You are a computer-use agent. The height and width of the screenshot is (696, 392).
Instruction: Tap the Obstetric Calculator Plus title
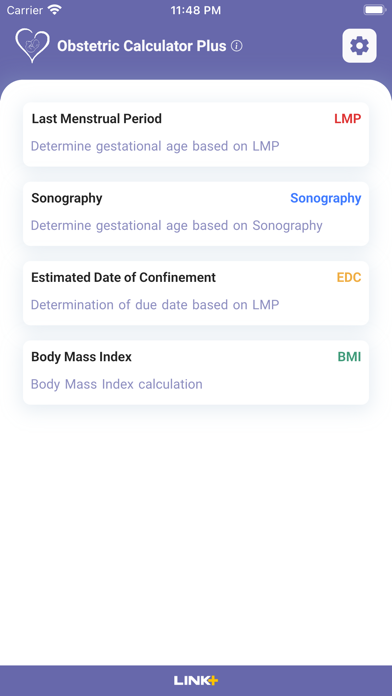coord(142,46)
